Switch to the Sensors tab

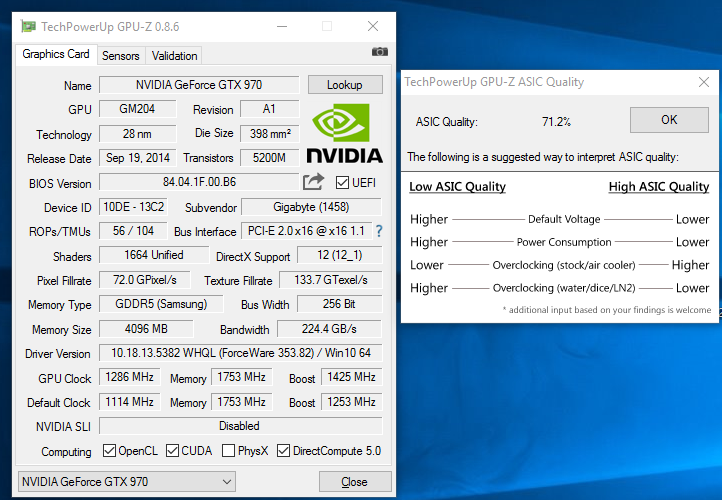121,56
